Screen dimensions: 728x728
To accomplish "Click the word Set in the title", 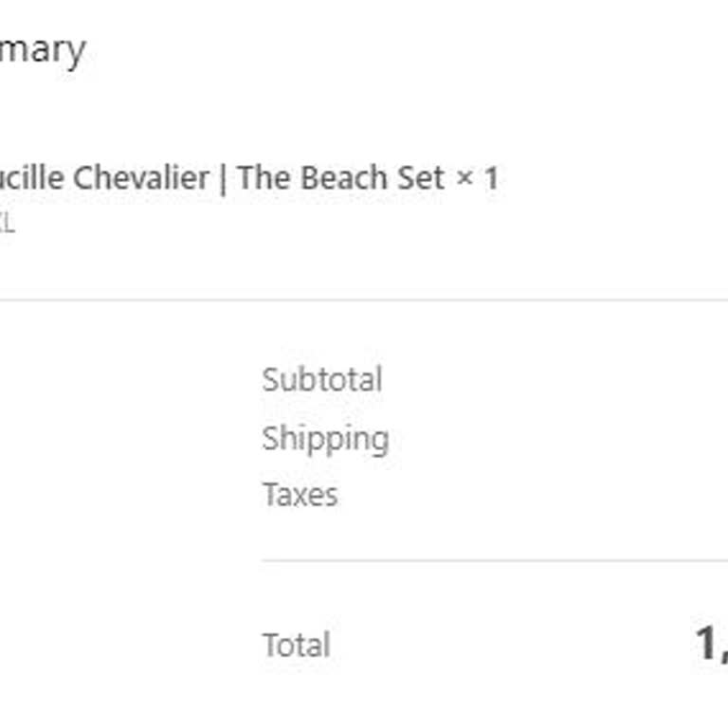I will 421,177.
